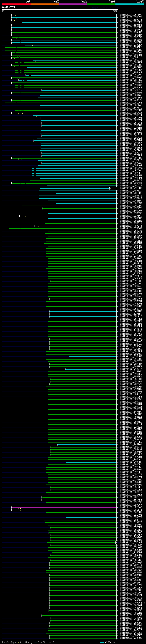This screenshot has height=644, width=146.
Task: Select hit UniRef100_P46563
Action: [x=131, y=608]
